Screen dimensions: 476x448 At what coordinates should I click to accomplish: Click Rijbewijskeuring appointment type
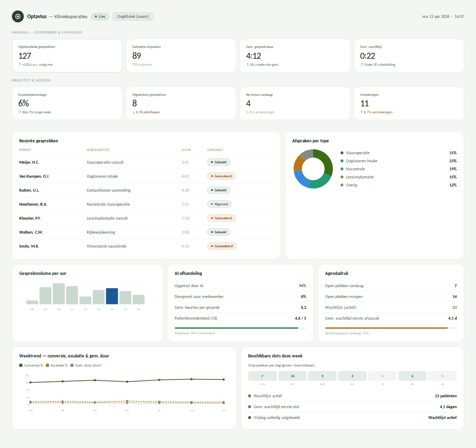101,232
